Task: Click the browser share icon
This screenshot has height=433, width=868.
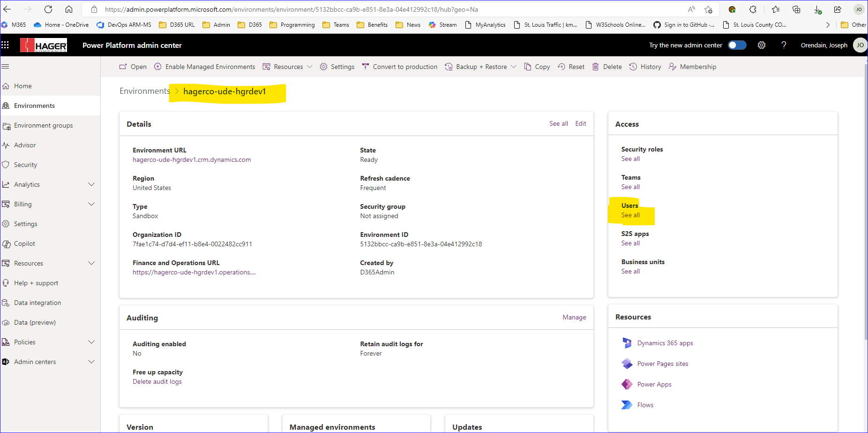Action: pyautogui.click(x=838, y=9)
